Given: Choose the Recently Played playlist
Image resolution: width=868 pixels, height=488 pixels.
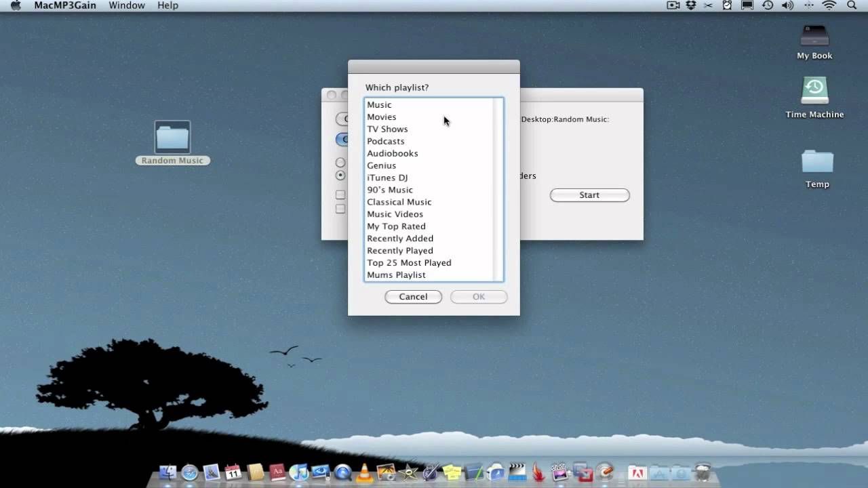Looking at the screenshot, I should point(399,251).
